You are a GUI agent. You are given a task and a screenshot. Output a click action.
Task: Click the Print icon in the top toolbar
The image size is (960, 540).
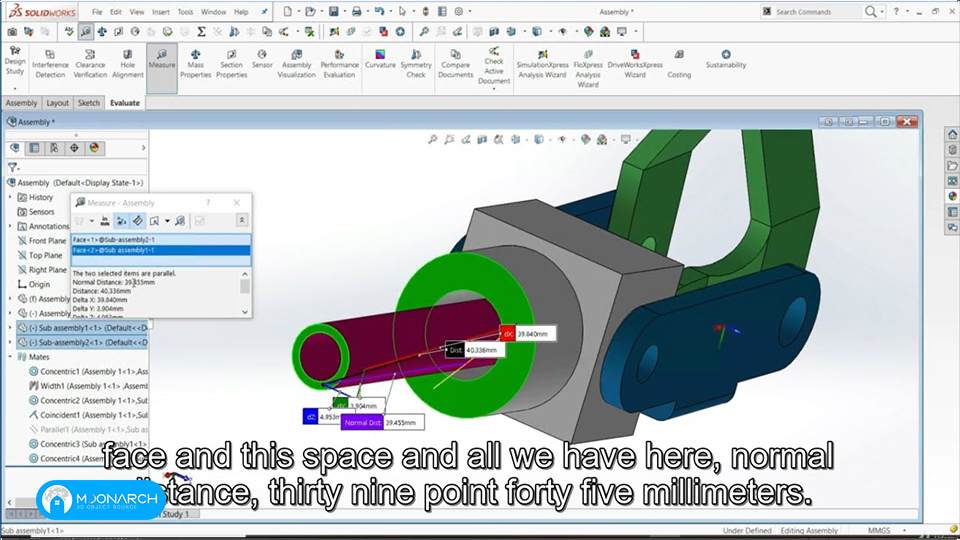356,12
